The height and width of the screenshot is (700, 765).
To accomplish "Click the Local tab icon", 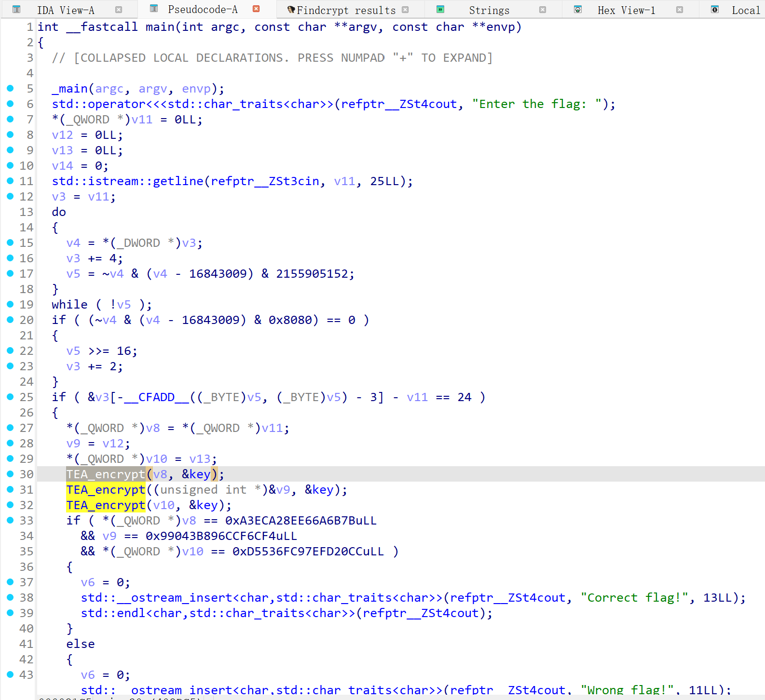I will 715,9.
